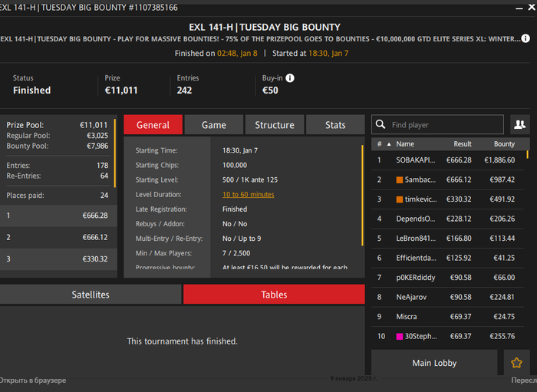Screen dimensions: 537x392
Task: Switch to the Game tab
Action: [x=214, y=125]
